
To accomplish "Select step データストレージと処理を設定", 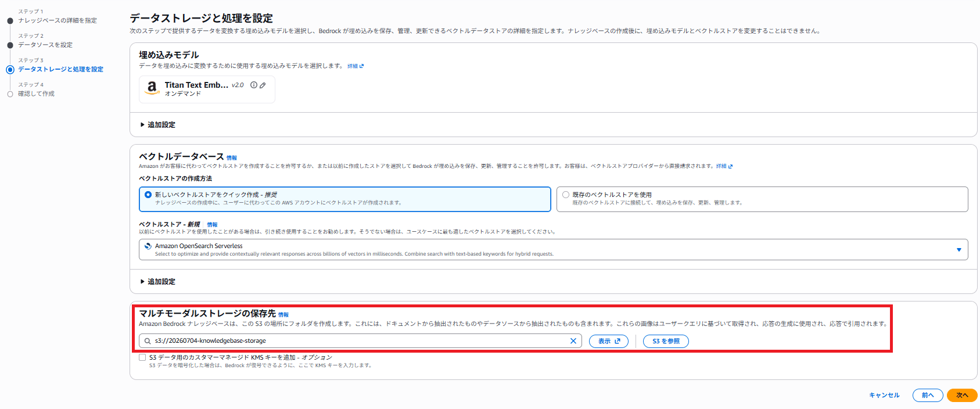I will pos(60,69).
